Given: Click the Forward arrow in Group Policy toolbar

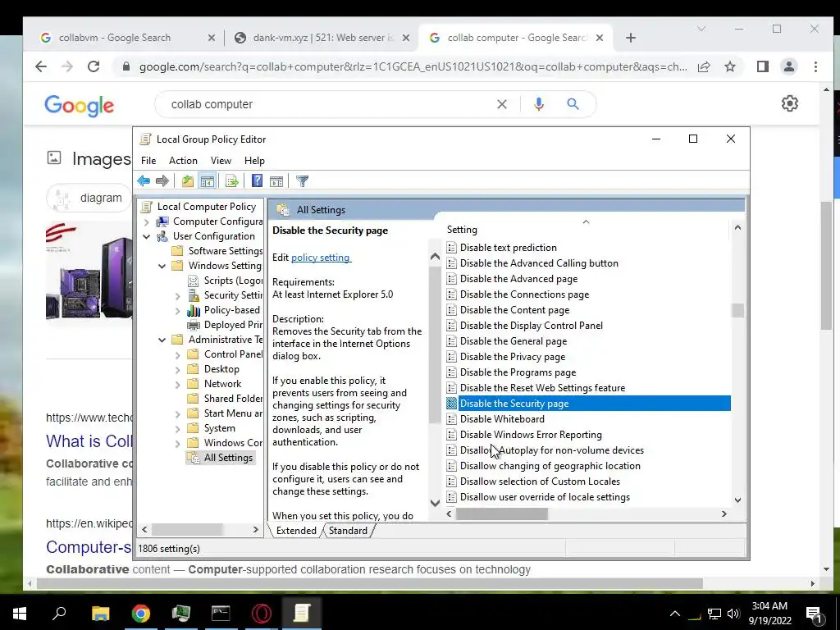Looking at the screenshot, I should click(162, 181).
